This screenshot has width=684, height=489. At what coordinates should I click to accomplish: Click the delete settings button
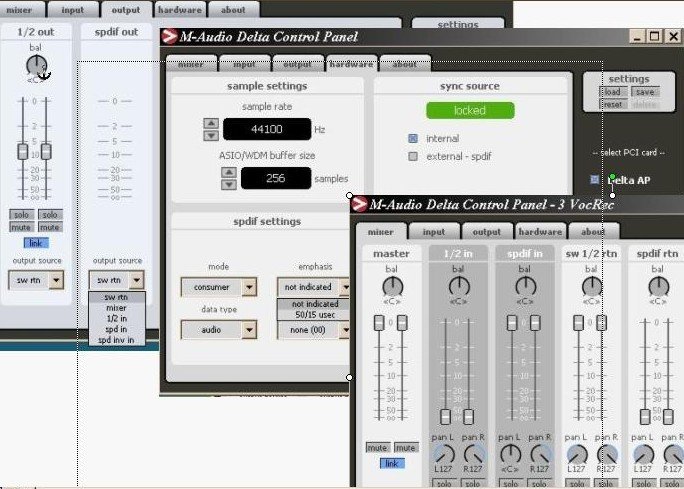coord(645,105)
